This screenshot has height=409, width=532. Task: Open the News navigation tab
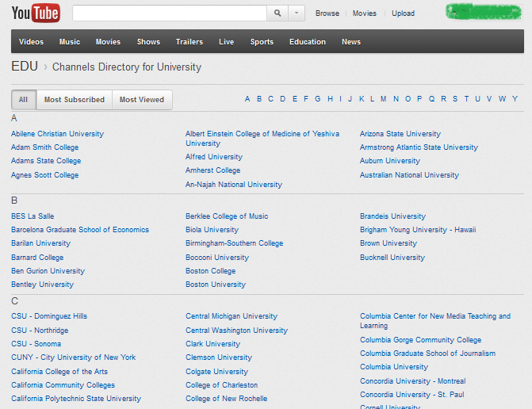click(x=351, y=42)
